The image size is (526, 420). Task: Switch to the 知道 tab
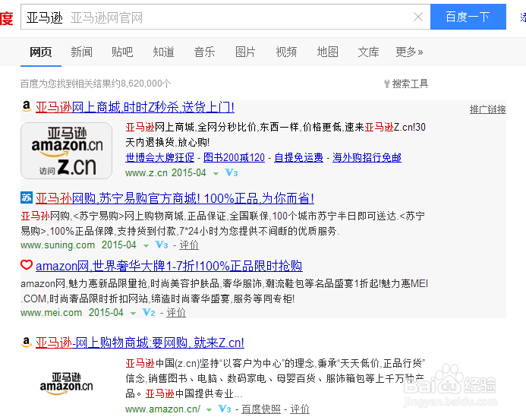click(163, 52)
